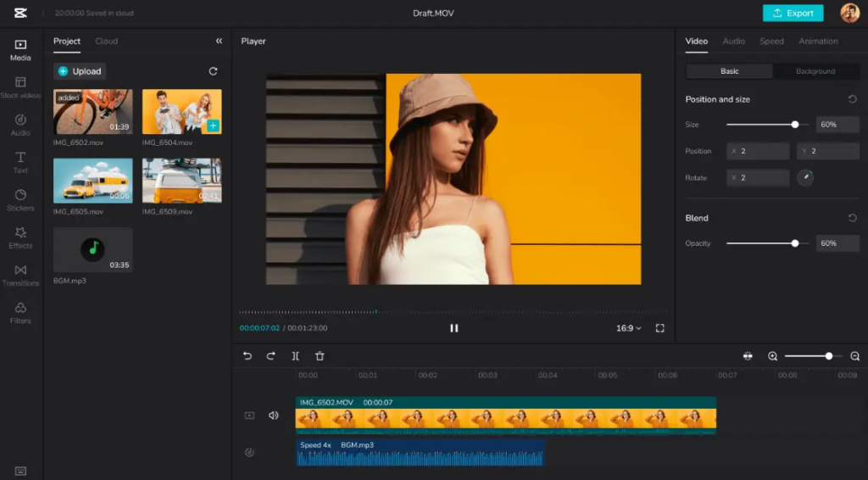Reset Position and size settings
Viewport: 868px width, 480px height.
click(x=853, y=99)
